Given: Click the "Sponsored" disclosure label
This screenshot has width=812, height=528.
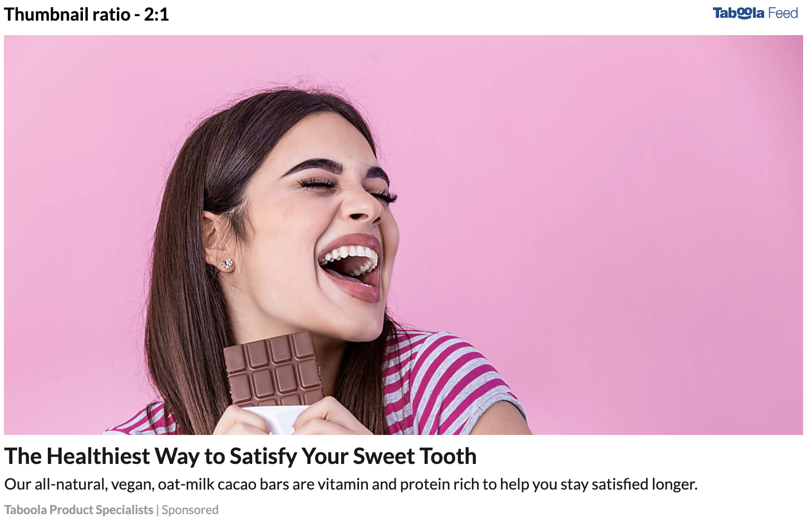Looking at the screenshot, I should [190, 510].
